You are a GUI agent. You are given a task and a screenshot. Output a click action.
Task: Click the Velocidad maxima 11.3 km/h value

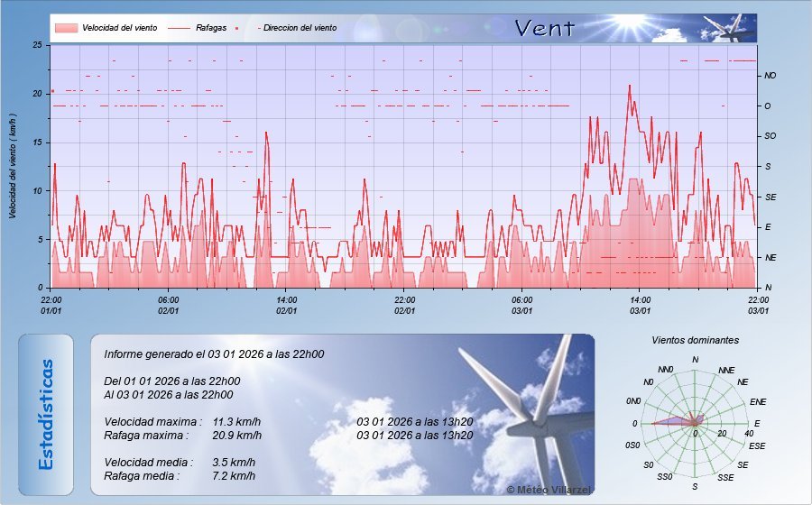236,421
